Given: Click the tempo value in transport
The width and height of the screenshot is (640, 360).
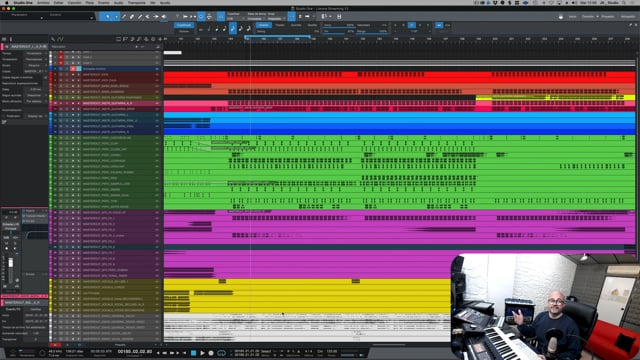Looking at the screenshot, I should click(332, 351).
